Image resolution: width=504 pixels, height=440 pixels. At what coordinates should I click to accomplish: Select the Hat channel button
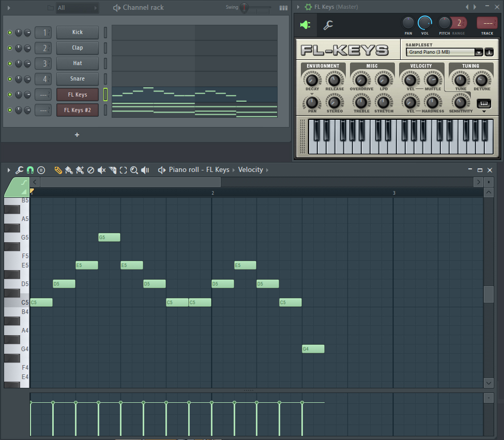point(78,64)
